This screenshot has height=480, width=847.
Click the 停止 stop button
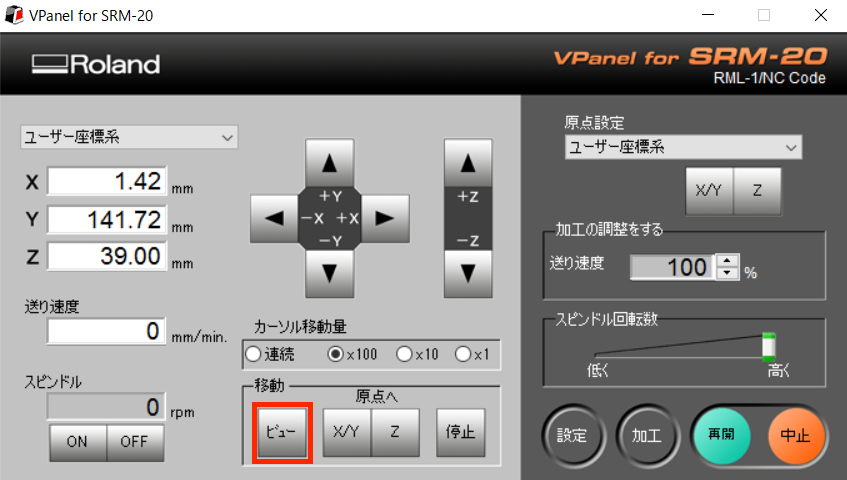460,432
